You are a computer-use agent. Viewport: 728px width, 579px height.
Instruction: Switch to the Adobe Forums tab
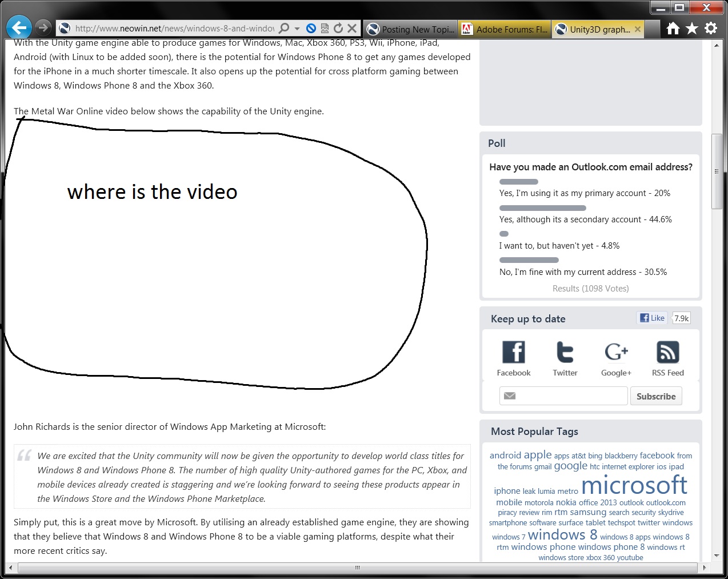click(x=505, y=29)
